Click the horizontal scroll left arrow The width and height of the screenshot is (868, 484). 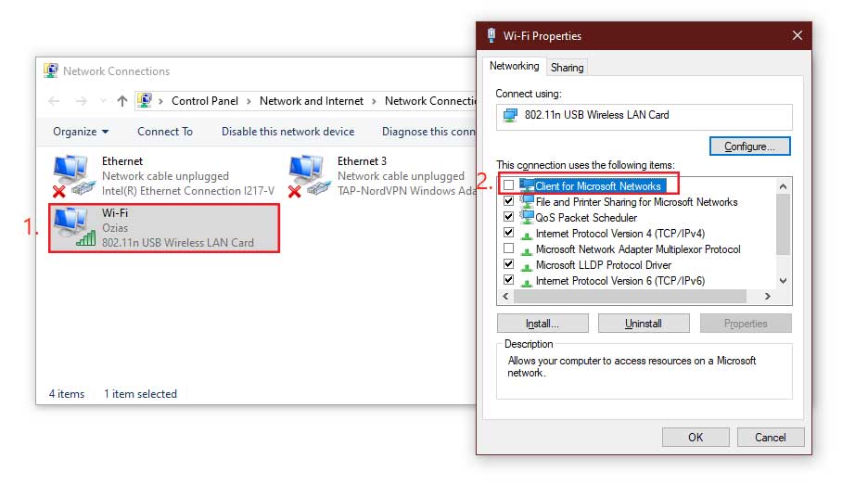[505, 297]
